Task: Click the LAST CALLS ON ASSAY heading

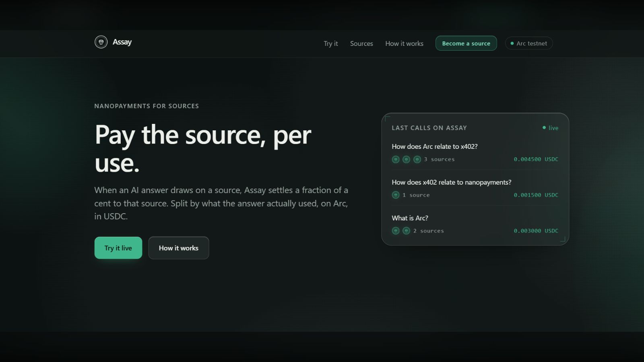Action: [x=429, y=128]
